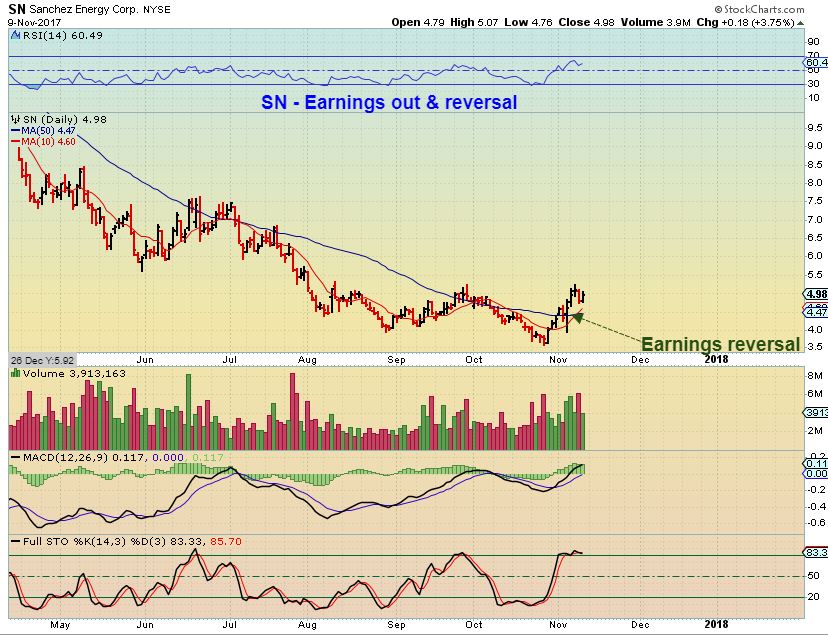Viewport: 828px width, 635px height.
Task: Click the 'SN (Daily) 4.98' legend
Action: pyautogui.click(x=64, y=119)
